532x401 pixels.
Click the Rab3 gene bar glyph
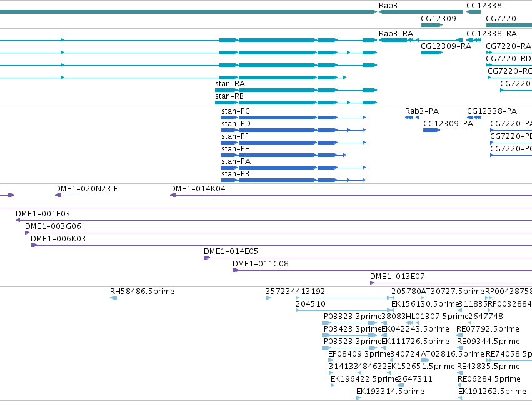420,12
